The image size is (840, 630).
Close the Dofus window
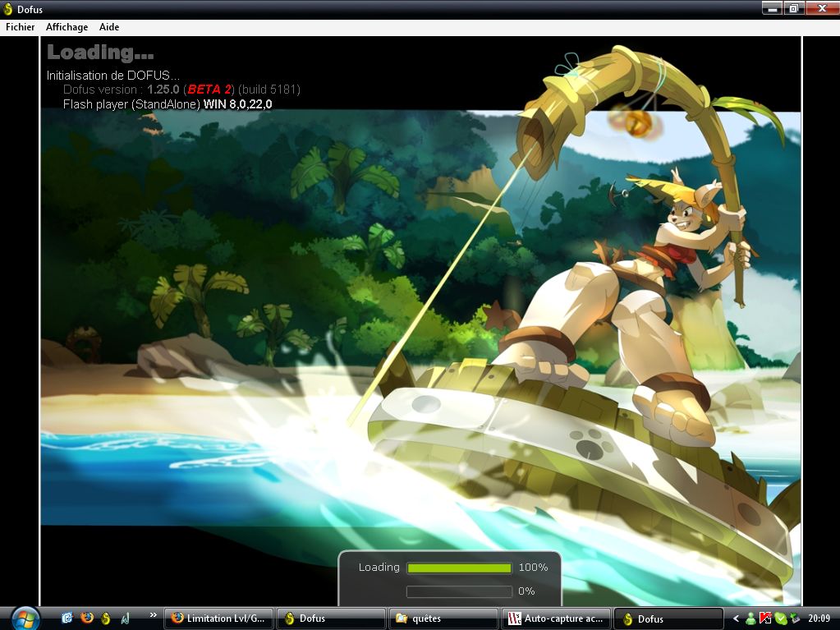822,8
